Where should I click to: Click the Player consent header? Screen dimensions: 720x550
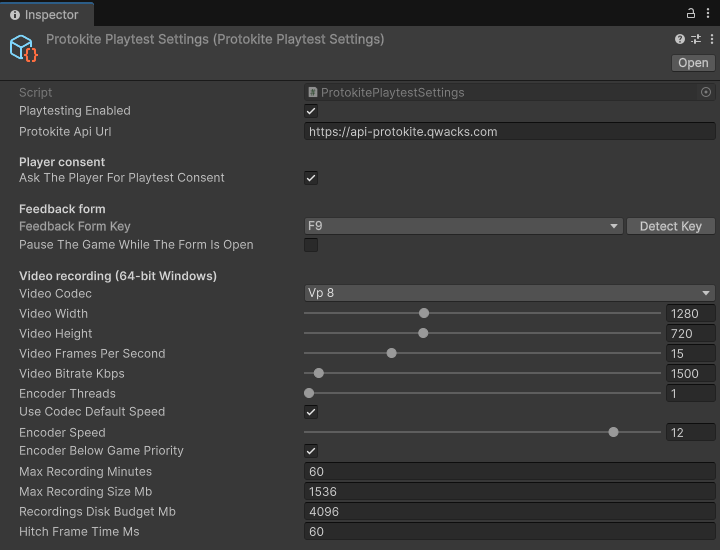(62, 162)
